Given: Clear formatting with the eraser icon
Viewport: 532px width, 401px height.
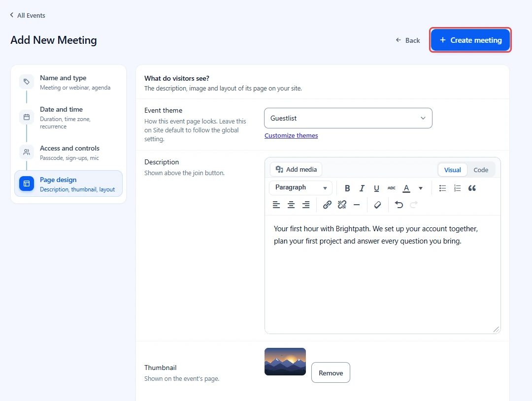Looking at the screenshot, I should (378, 205).
